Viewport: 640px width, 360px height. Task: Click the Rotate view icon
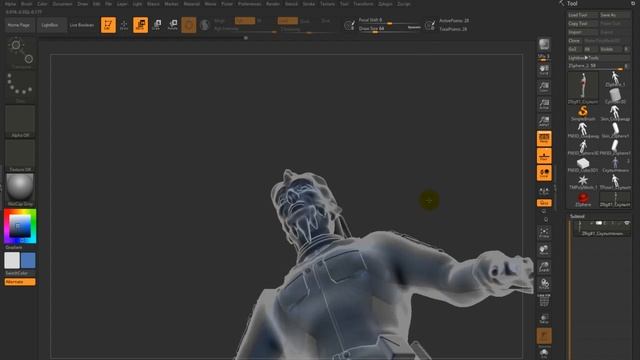click(x=544, y=284)
